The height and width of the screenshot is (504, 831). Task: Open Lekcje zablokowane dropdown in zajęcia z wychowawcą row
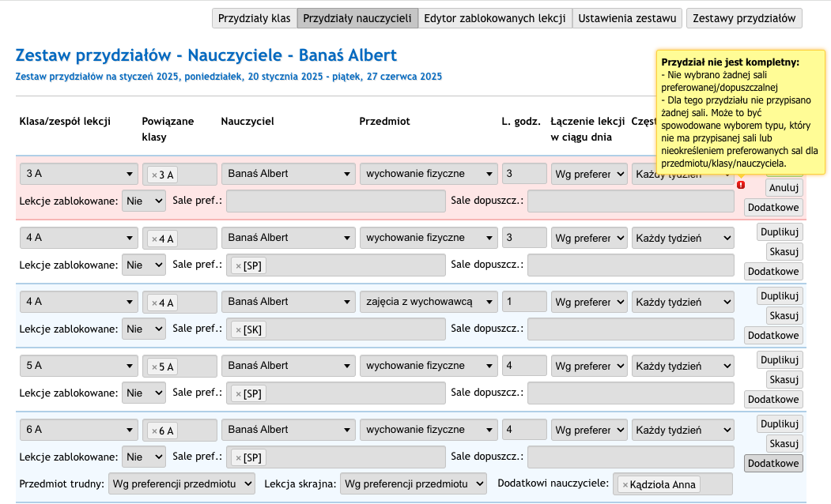[144, 329]
